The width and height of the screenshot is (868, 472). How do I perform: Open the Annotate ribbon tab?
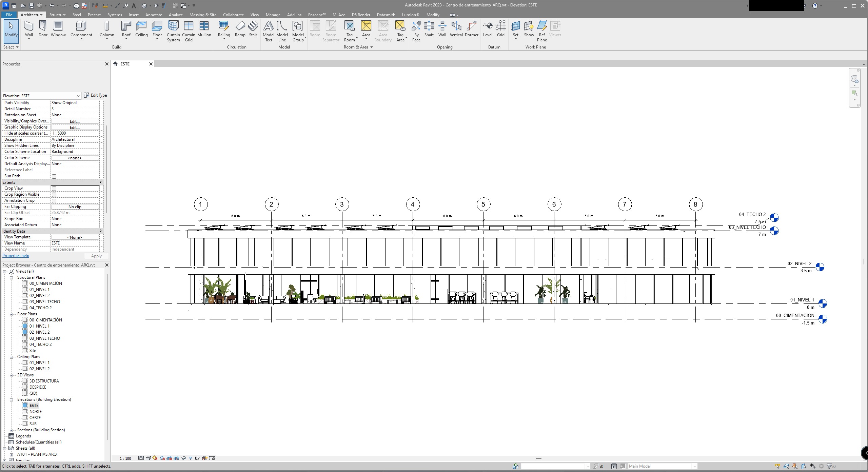[154, 15]
